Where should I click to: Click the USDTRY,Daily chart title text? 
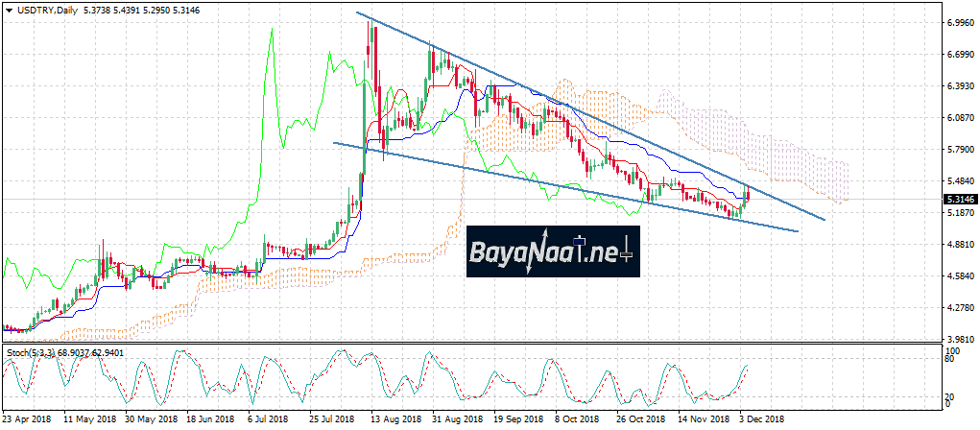44,9
